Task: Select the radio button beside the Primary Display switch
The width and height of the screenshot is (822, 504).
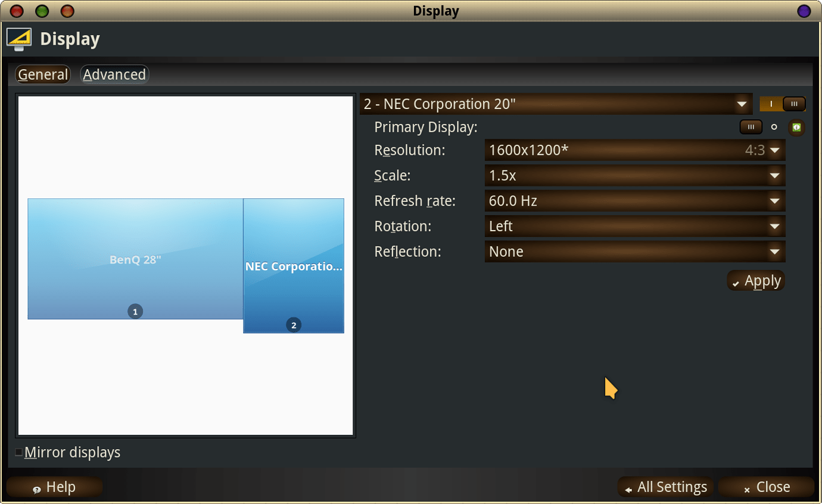Action: tap(775, 127)
